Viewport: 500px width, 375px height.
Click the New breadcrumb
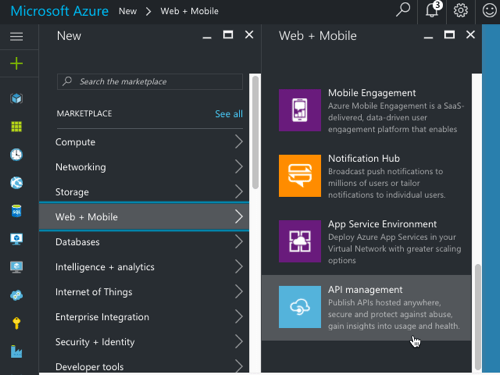(128, 11)
